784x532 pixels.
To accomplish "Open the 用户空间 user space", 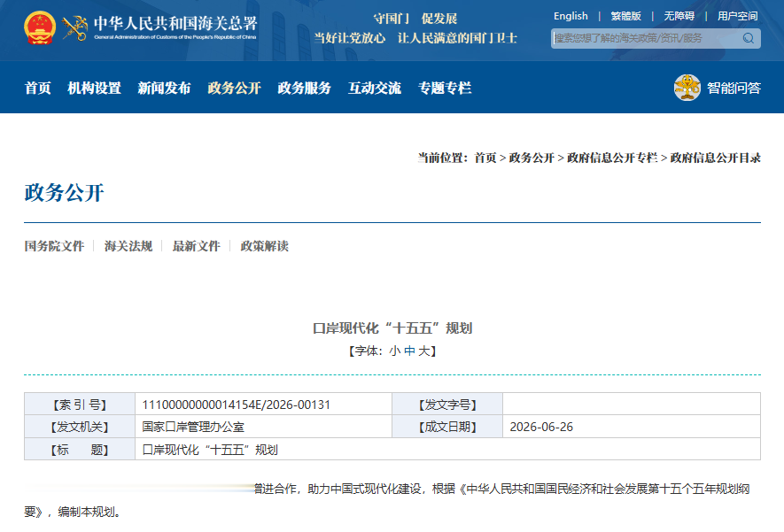I will [x=738, y=16].
